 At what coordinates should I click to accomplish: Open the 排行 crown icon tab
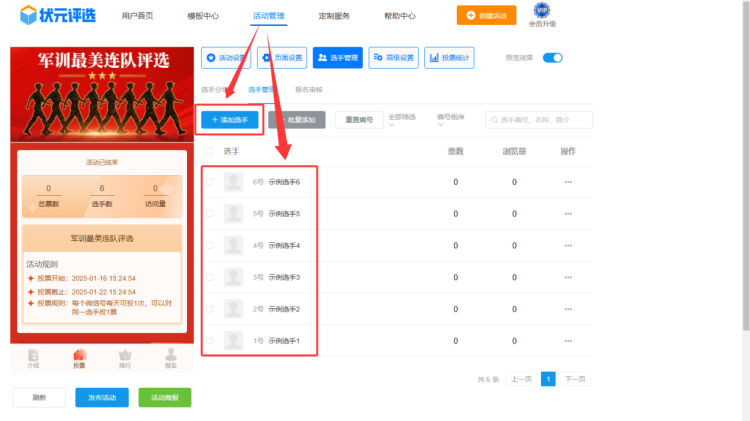point(125,356)
